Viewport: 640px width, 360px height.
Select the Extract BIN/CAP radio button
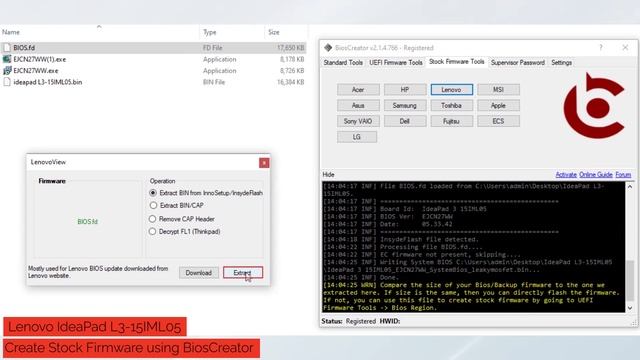point(153,205)
